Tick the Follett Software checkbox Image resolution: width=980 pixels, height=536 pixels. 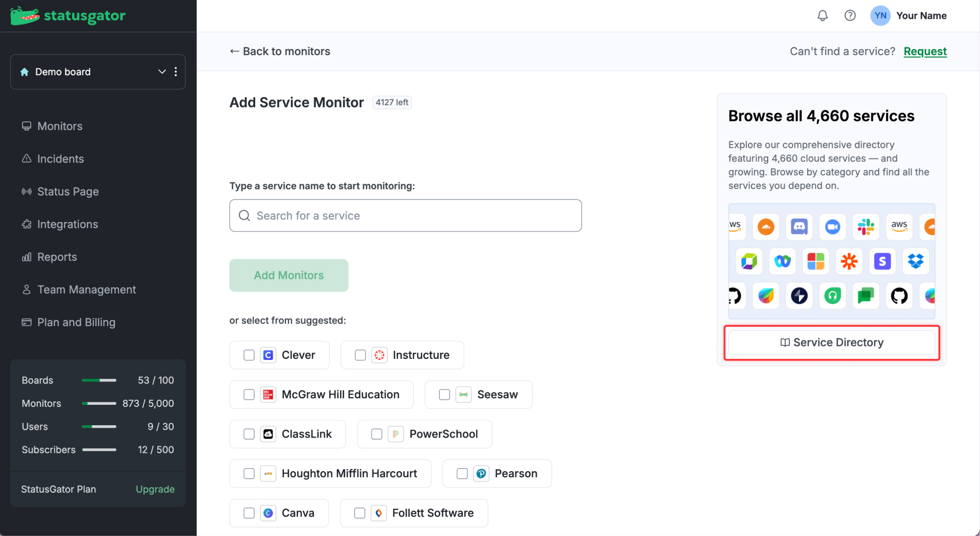coord(360,513)
